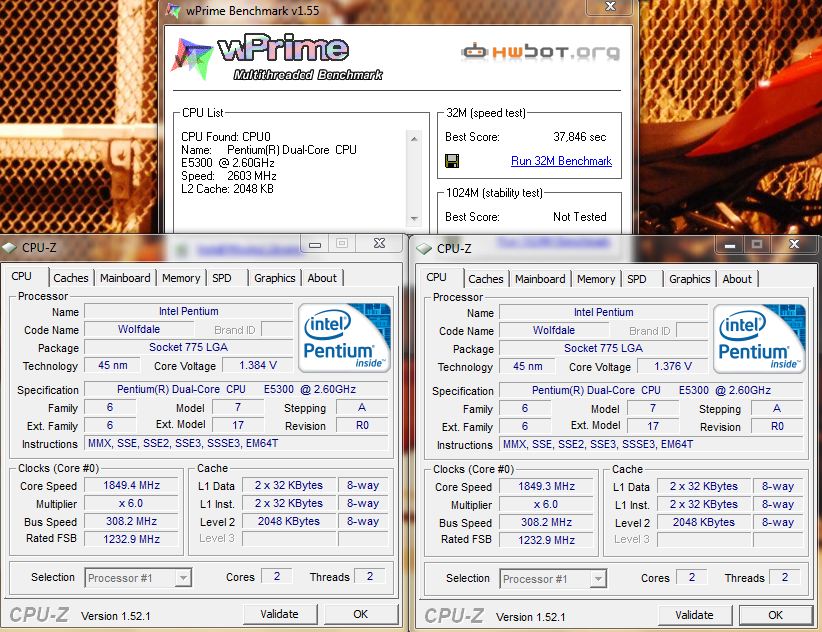Viewport: 822px width, 632px height.
Task: Minimize the right CPU-Z window
Action: pos(729,245)
